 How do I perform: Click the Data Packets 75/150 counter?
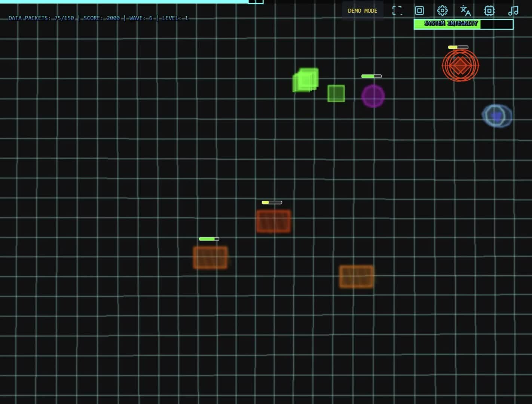(x=41, y=18)
